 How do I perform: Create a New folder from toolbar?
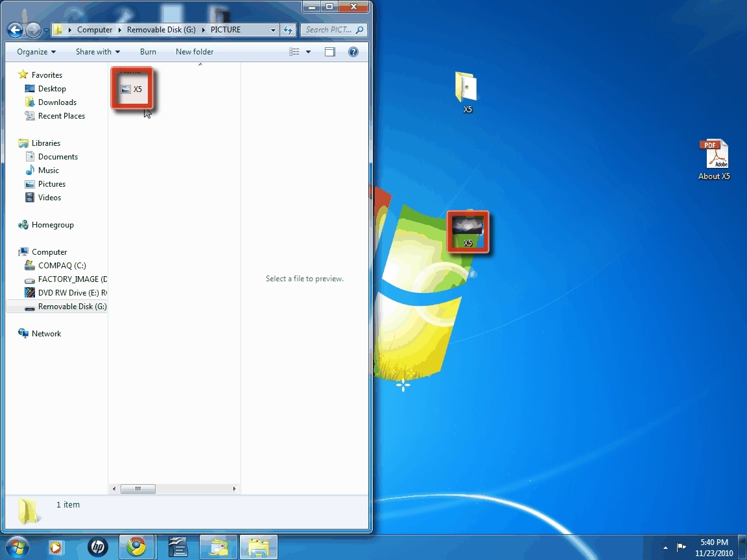195,51
